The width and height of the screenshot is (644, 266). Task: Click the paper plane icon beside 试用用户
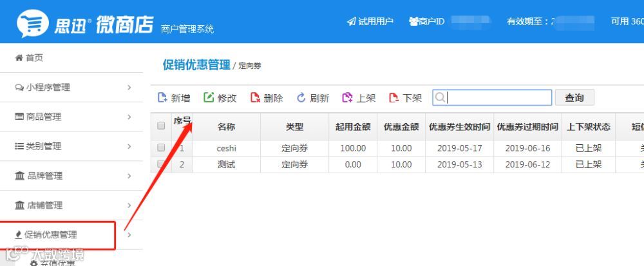coord(351,21)
